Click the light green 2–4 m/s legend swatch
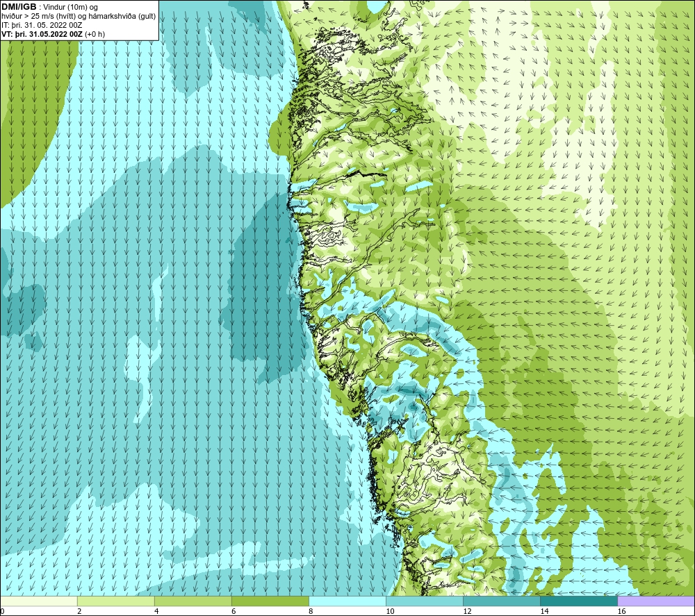Viewport: 695px width, 616px height. pyautogui.click(x=115, y=601)
